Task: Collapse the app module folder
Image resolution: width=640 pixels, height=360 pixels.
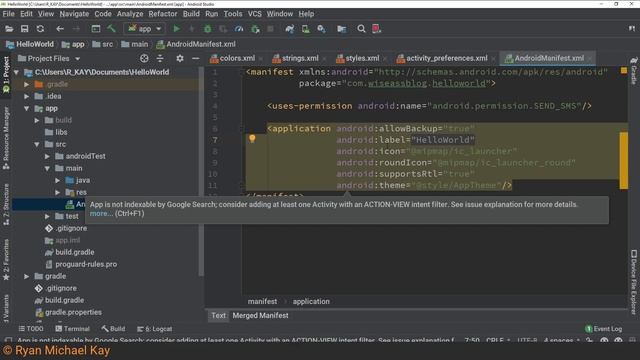Action: 27,109
